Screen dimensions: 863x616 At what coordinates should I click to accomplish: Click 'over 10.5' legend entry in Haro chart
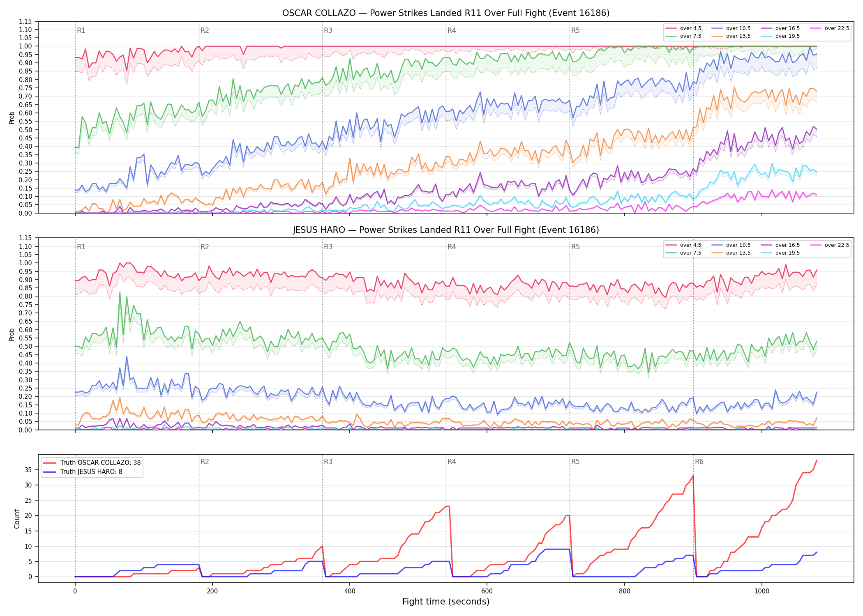pyautogui.click(x=731, y=245)
